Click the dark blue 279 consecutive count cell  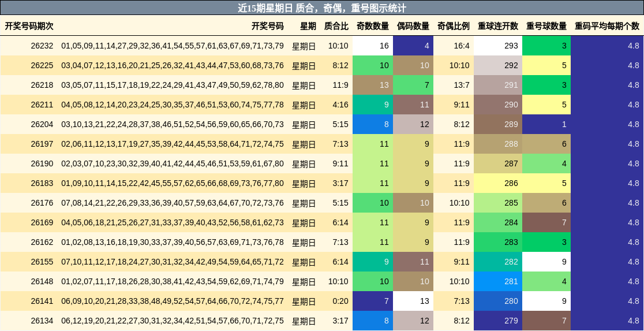(498, 321)
